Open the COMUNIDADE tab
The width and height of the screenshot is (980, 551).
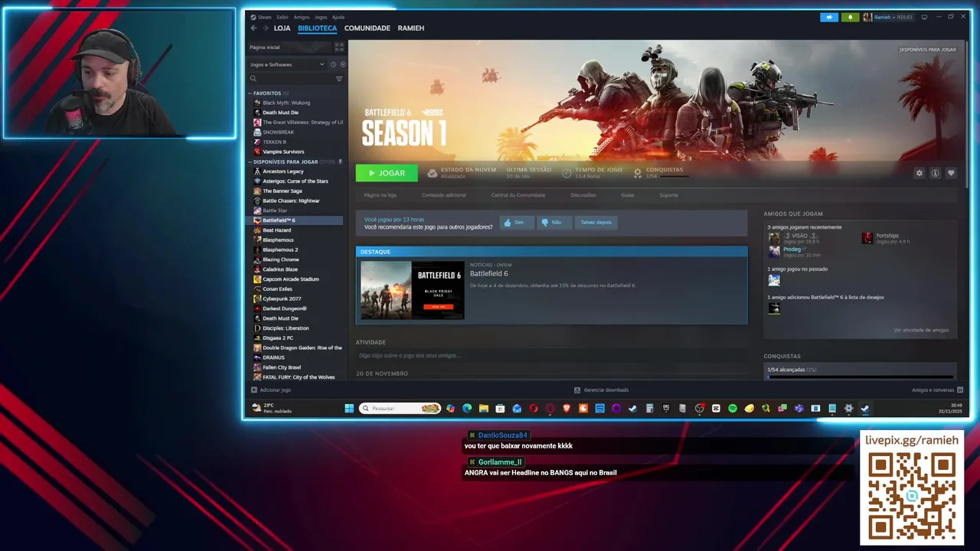tap(367, 28)
